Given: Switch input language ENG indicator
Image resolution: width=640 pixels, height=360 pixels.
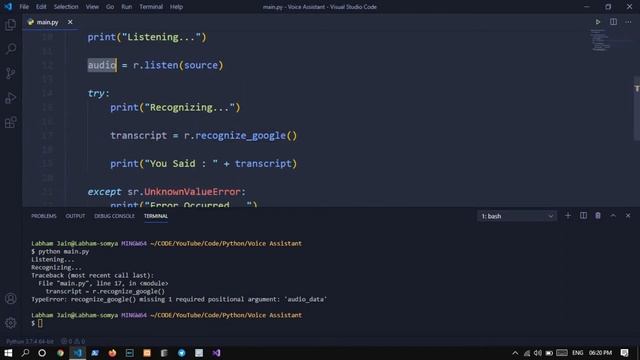Looking at the screenshot, I should 578,353.
